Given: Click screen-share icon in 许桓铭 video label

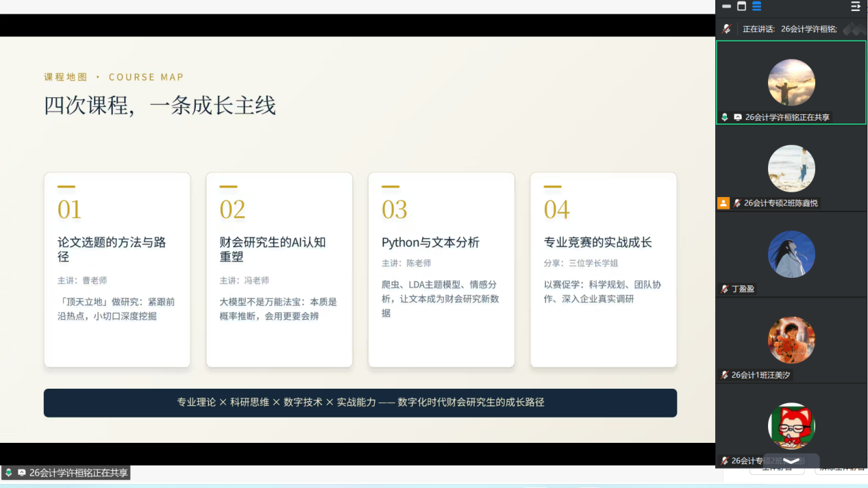Looking at the screenshot, I should coord(738,117).
